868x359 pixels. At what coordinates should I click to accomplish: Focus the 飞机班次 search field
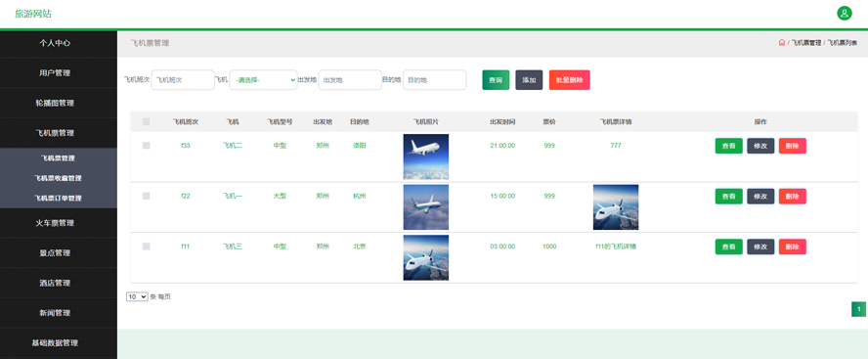pyautogui.click(x=183, y=80)
